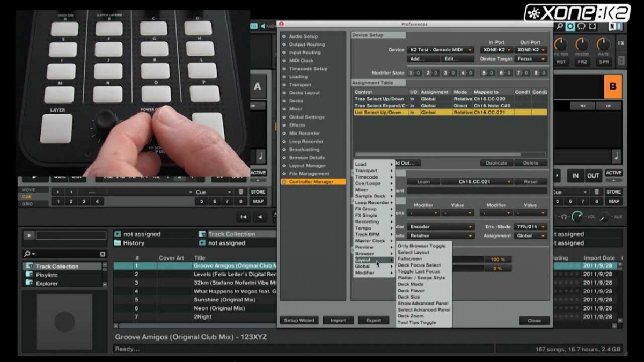Screen dimensions: 644x362
Task: Click the Setup Wizard button
Action: tap(299, 321)
